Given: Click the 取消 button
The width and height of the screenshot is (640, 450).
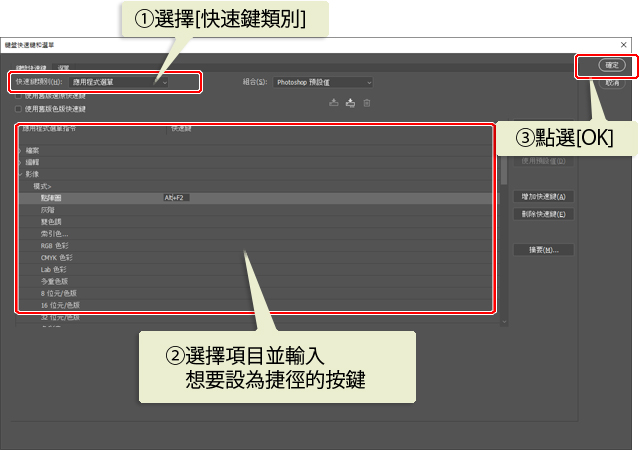Looking at the screenshot, I should click(612, 82).
